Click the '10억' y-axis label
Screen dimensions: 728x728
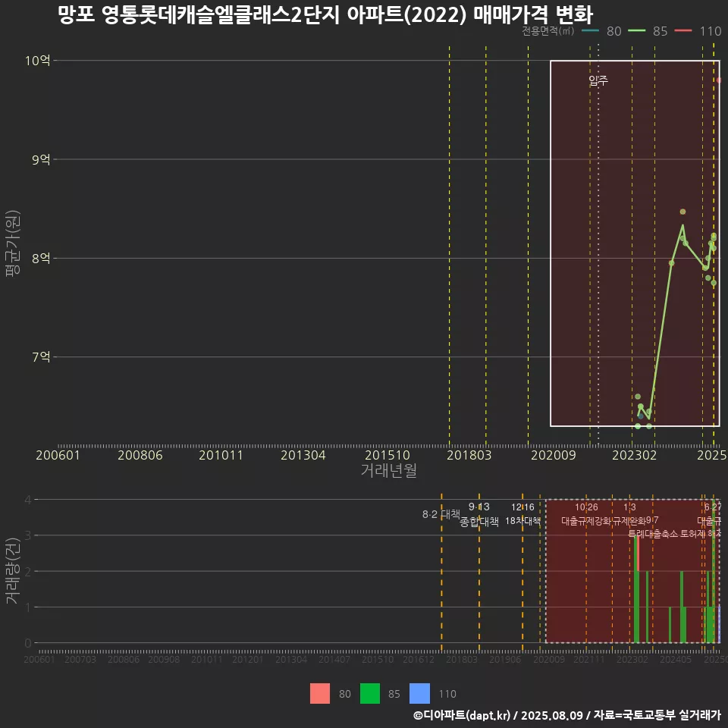pyautogui.click(x=38, y=61)
